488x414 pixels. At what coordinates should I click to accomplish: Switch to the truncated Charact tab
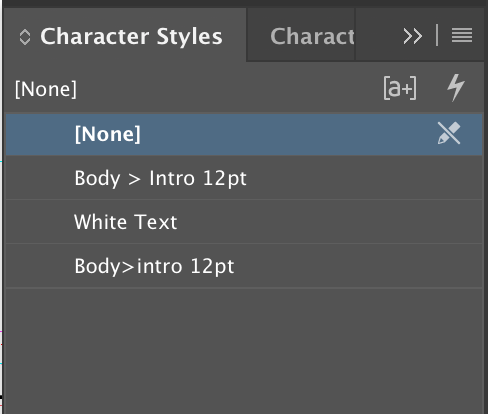pyautogui.click(x=312, y=36)
